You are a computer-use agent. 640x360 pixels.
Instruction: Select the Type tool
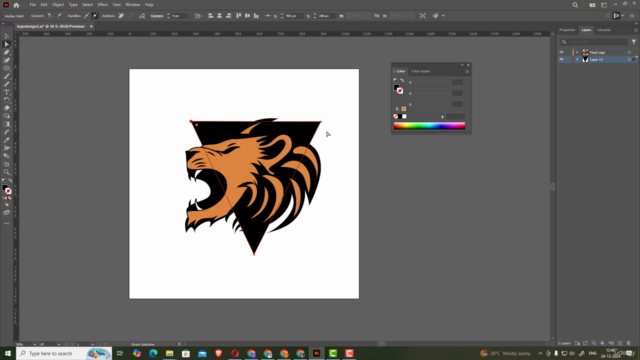click(7, 92)
